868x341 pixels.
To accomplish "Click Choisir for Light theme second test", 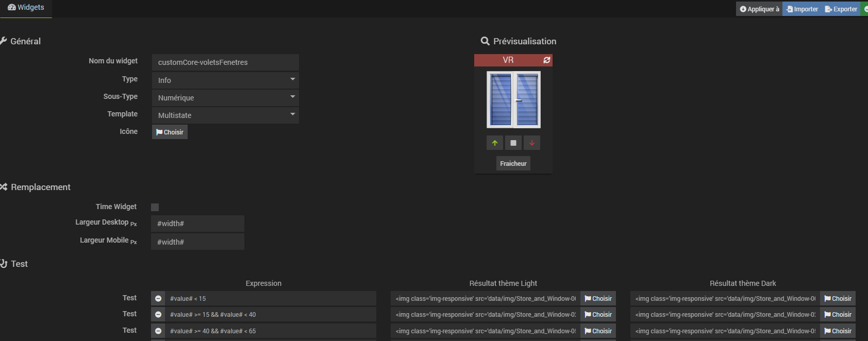I will (598, 314).
